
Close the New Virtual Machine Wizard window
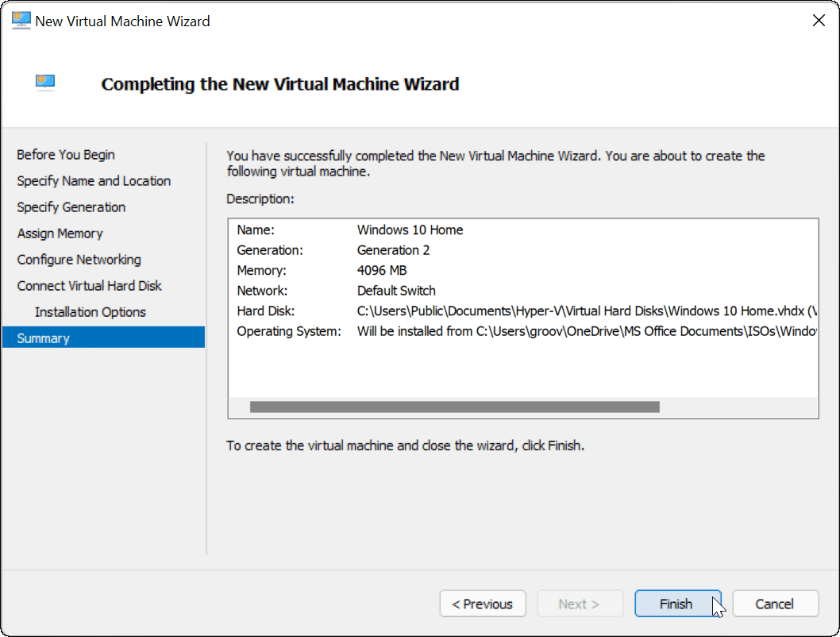[x=819, y=21]
